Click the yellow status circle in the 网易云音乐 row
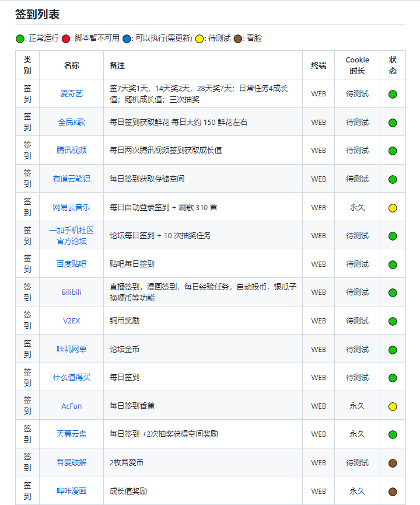 393,208
